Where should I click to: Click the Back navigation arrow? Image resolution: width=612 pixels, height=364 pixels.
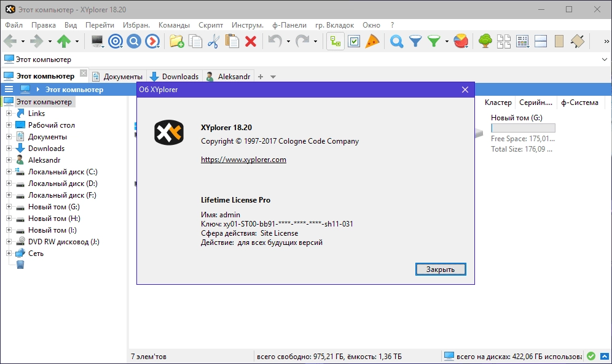(x=10, y=41)
